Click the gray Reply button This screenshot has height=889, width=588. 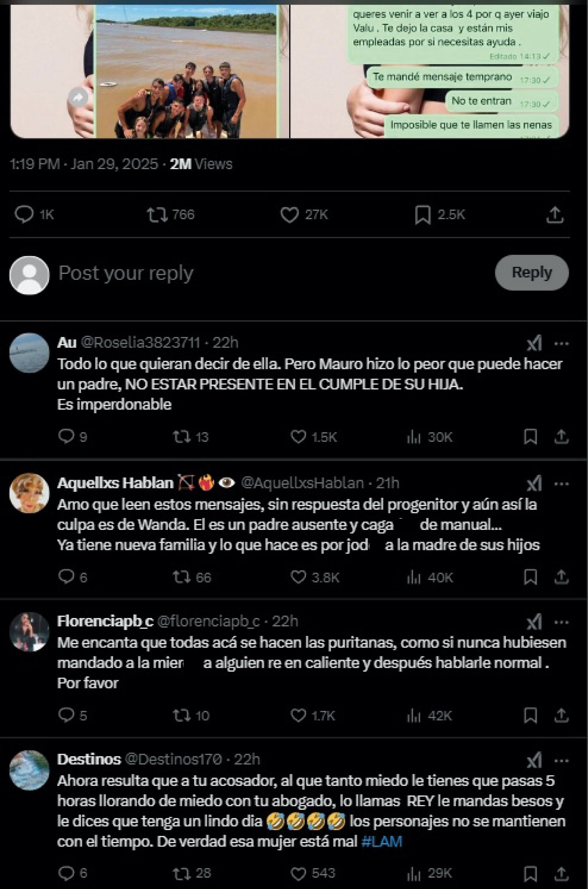(x=531, y=273)
